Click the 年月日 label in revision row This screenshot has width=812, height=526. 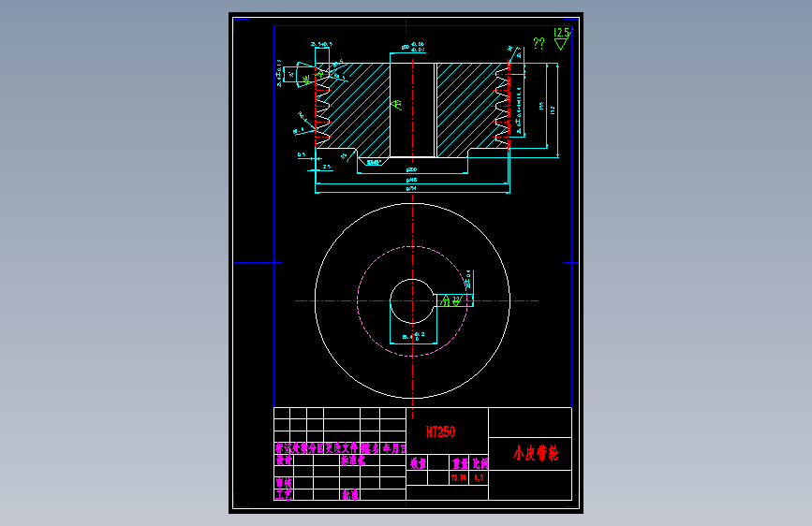point(393,448)
